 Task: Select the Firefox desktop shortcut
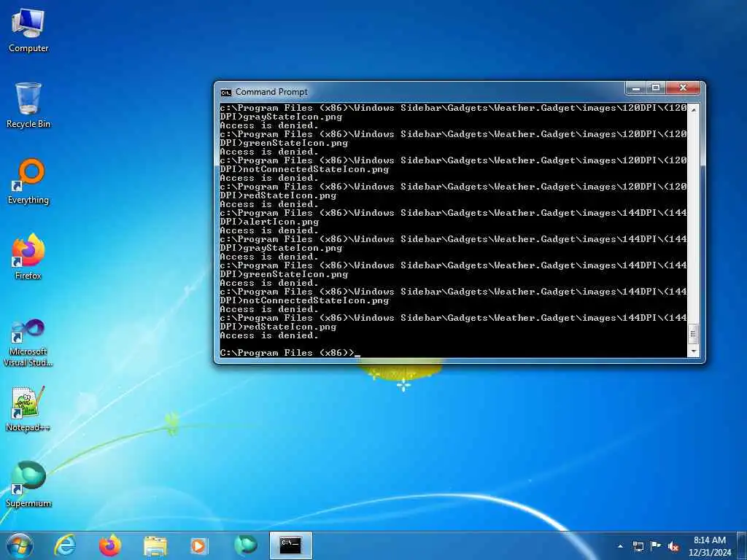coord(28,257)
